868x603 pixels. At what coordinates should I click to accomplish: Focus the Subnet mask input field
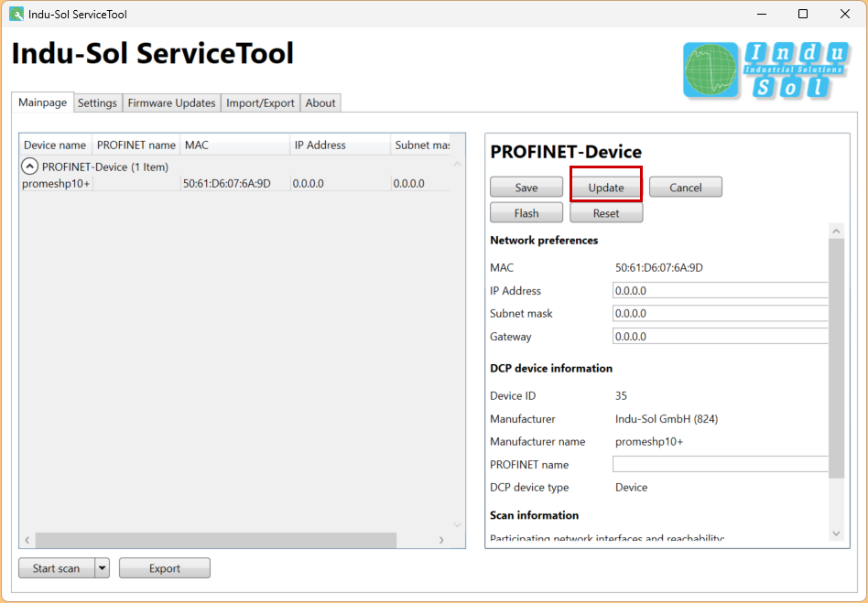click(721, 313)
